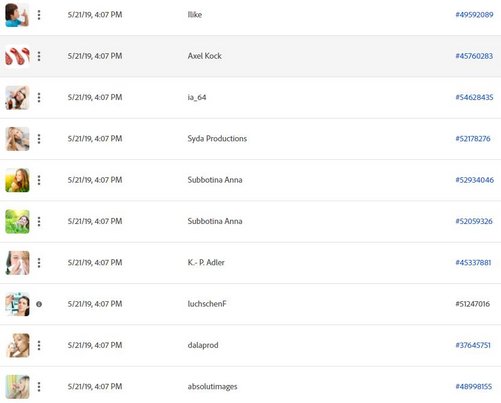
Task: Open the three-dot menu for Syda Productions row
Action: pos(39,139)
